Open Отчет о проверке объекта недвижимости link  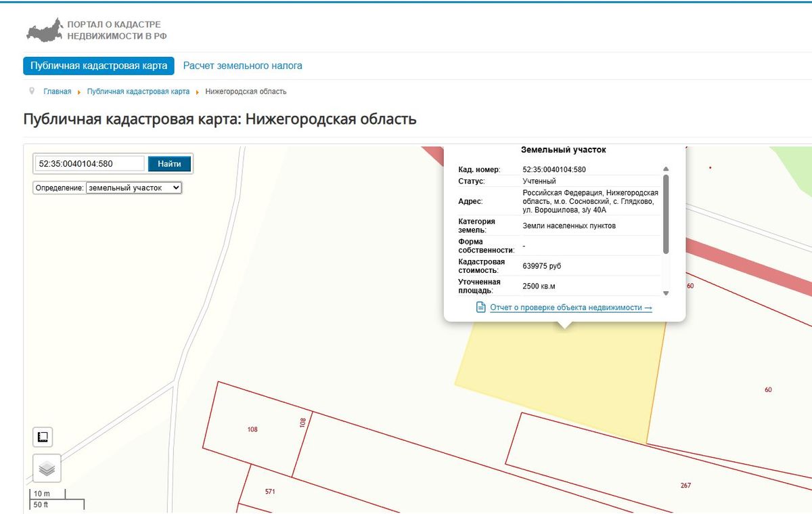[x=571, y=307]
